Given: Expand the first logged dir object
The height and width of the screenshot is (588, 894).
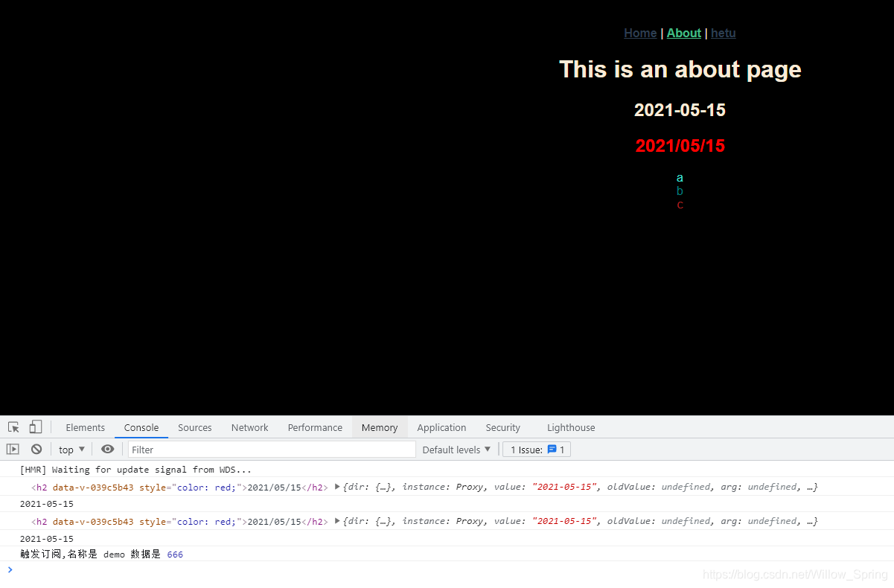Looking at the screenshot, I should 337,487.
